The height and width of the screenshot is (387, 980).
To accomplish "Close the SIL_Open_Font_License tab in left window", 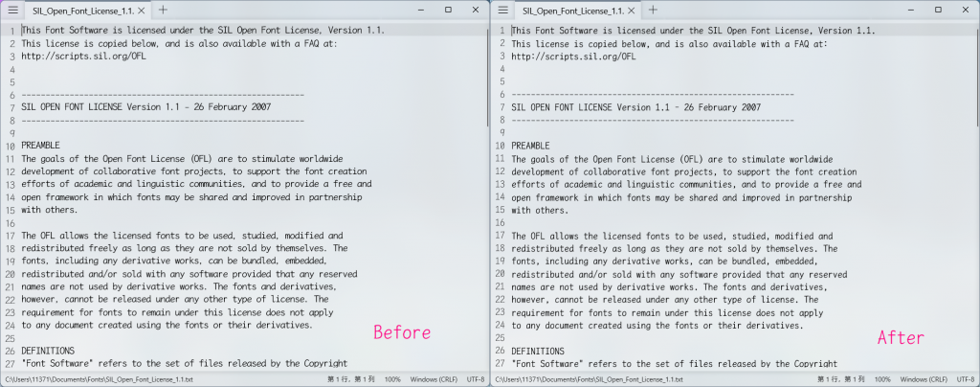I will click(x=142, y=11).
